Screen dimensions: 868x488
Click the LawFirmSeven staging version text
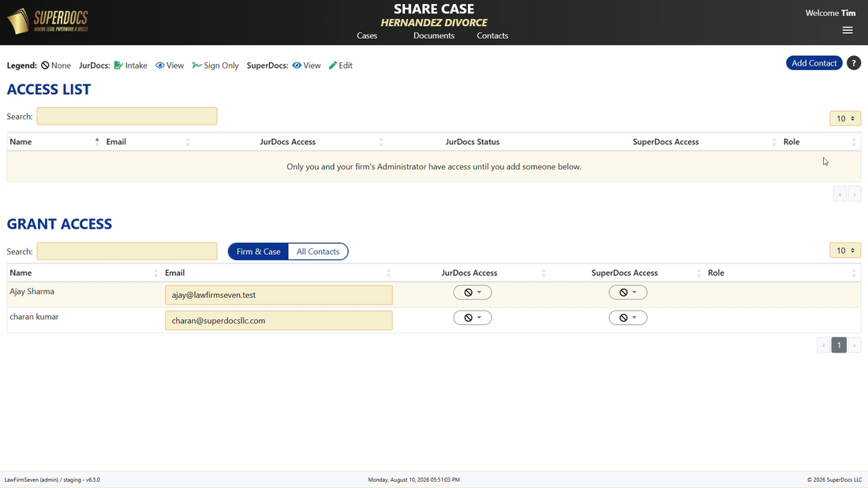(x=52, y=479)
